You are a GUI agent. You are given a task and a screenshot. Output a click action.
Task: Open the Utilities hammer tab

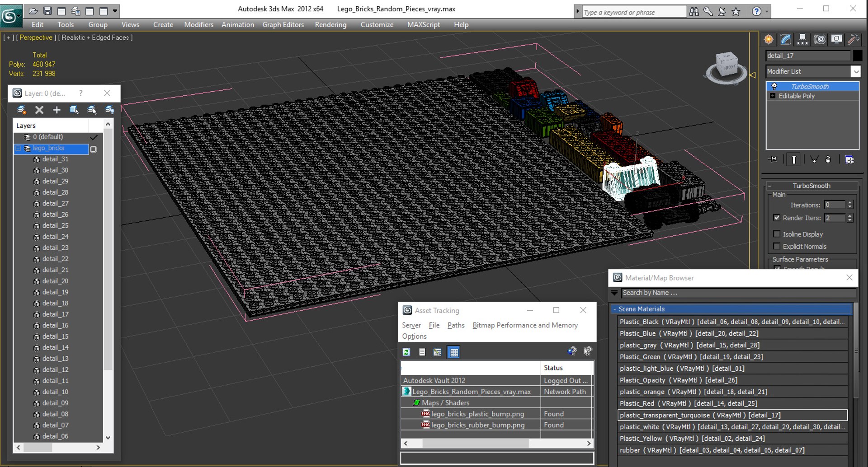(853, 40)
